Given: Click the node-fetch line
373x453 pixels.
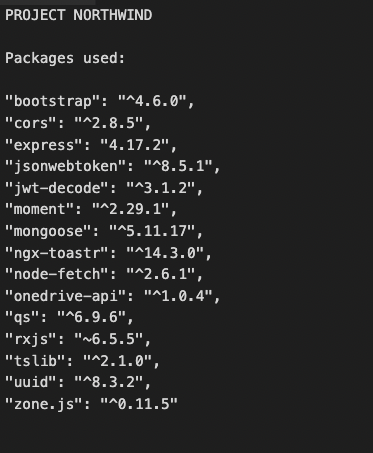Looking at the screenshot, I should pos(104,274).
